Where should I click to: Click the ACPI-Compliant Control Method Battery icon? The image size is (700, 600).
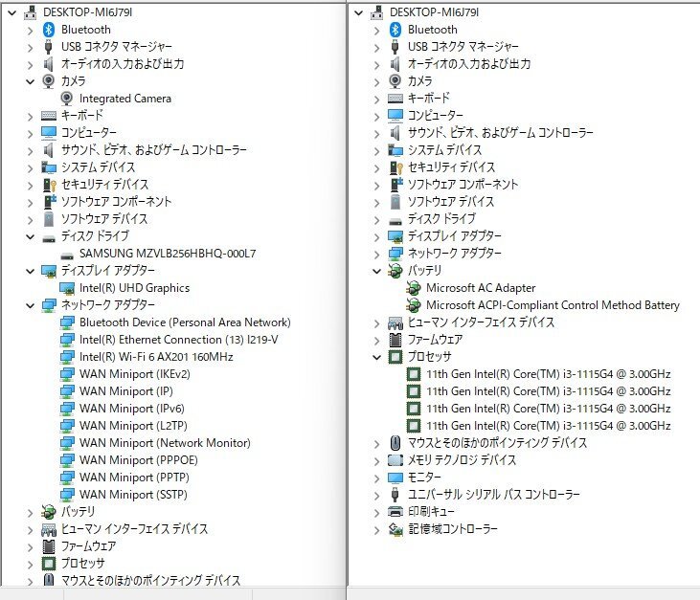[414, 305]
